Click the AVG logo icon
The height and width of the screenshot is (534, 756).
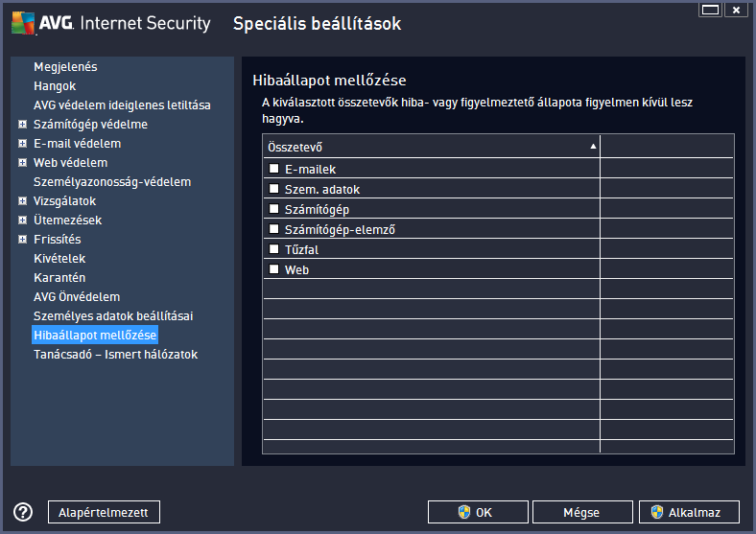[23, 23]
